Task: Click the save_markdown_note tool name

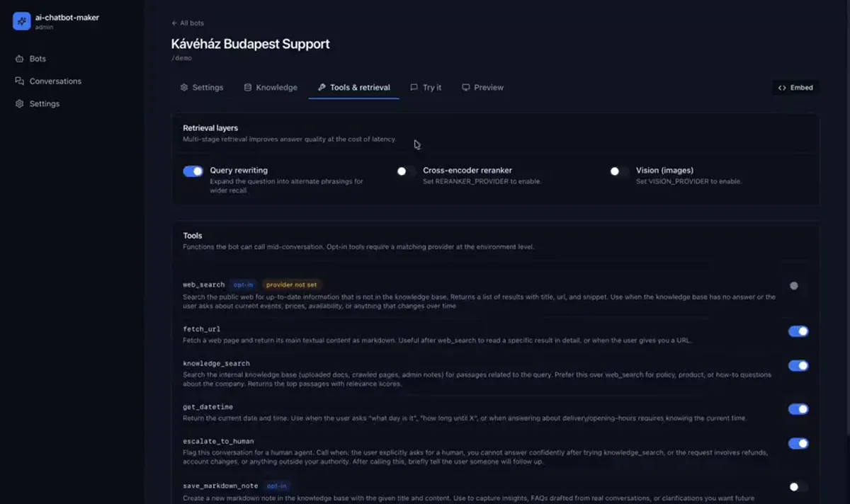Action: tap(220, 486)
